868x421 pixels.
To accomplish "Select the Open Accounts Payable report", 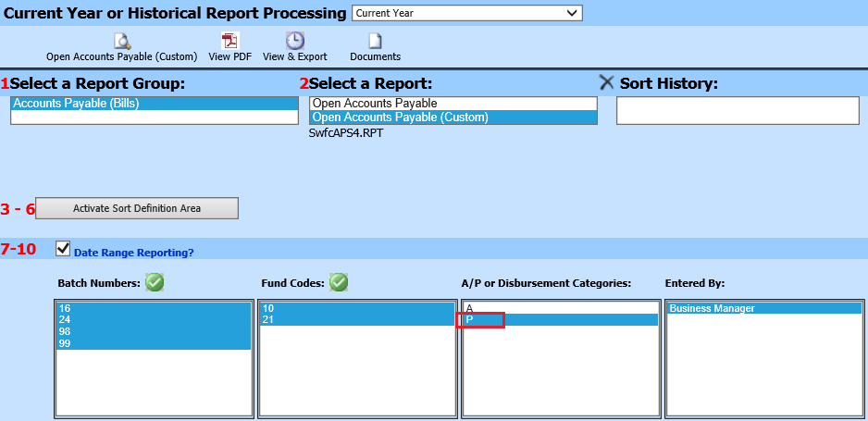I will (453, 104).
